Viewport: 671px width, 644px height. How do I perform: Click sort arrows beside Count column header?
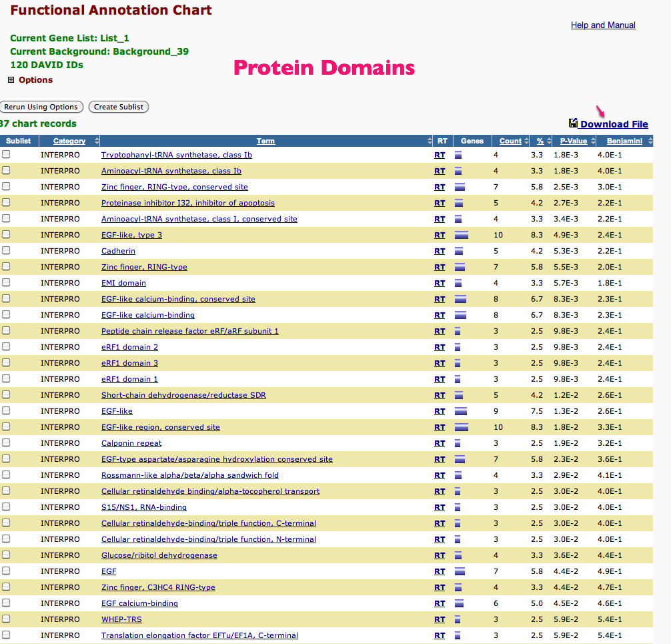pyautogui.click(x=526, y=141)
